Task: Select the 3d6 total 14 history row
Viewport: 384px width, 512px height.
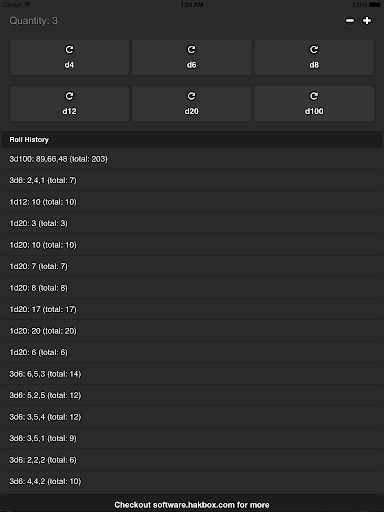Action: (x=192, y=374)
